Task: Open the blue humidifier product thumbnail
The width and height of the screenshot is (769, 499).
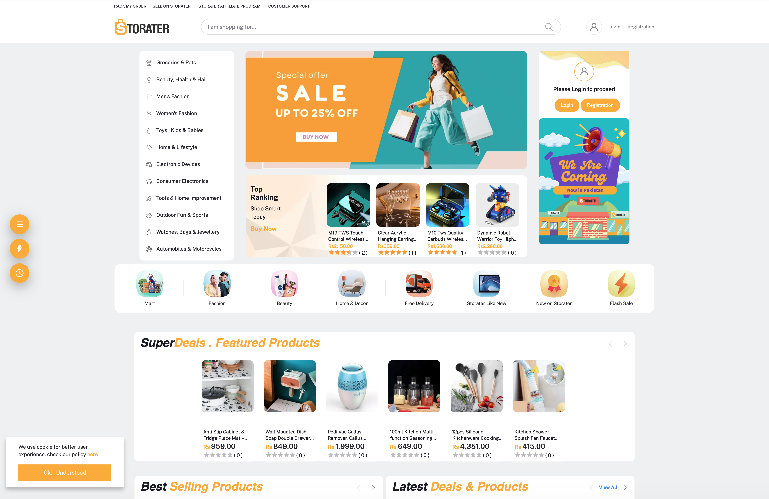Action: 352,386
